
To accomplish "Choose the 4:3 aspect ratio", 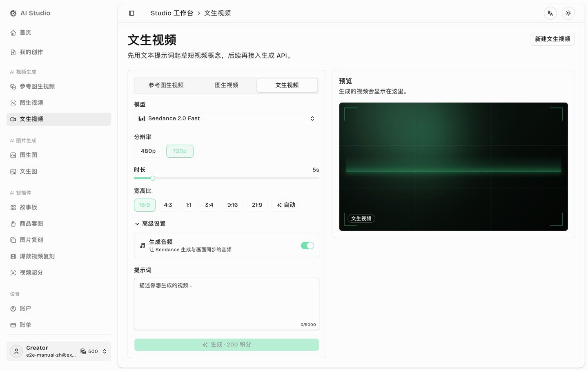I will (168, 205).
